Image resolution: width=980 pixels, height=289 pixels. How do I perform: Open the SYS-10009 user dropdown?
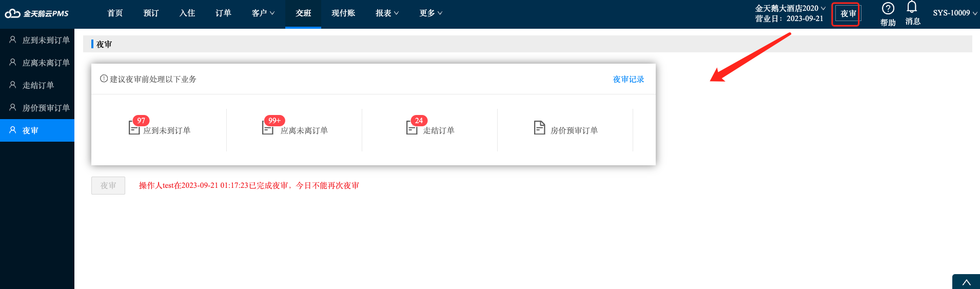click(x=955, y=13)
